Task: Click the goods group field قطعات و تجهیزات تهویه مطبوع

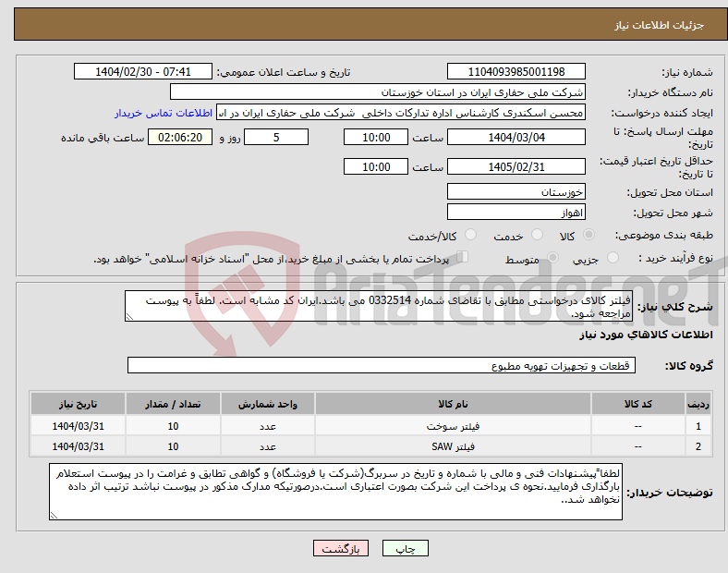Action: [382, 365]
